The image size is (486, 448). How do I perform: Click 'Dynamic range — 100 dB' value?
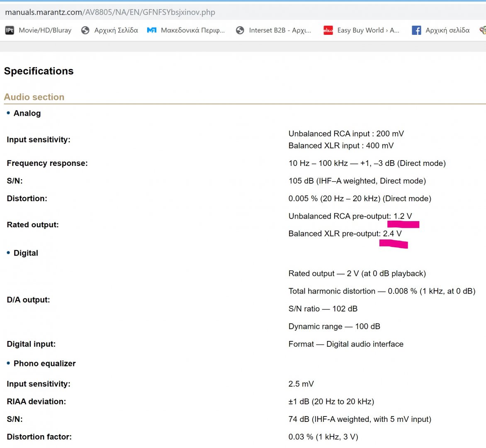point(334,326)
